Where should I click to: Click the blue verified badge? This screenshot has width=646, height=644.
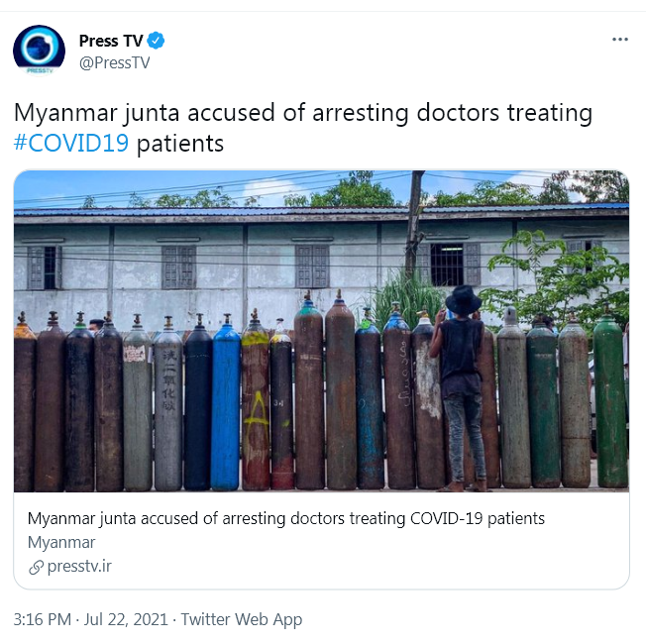click(x=157, y=41)
